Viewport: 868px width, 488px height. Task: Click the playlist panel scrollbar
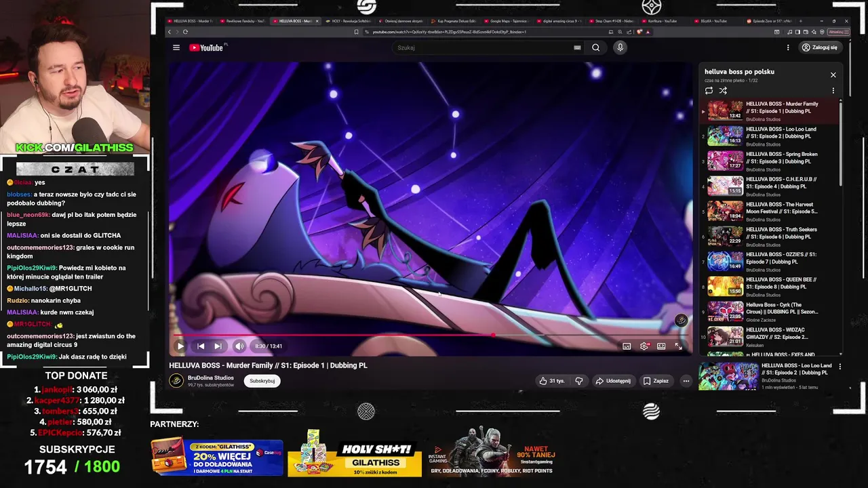pyautogui.click(x=841, y=145)
